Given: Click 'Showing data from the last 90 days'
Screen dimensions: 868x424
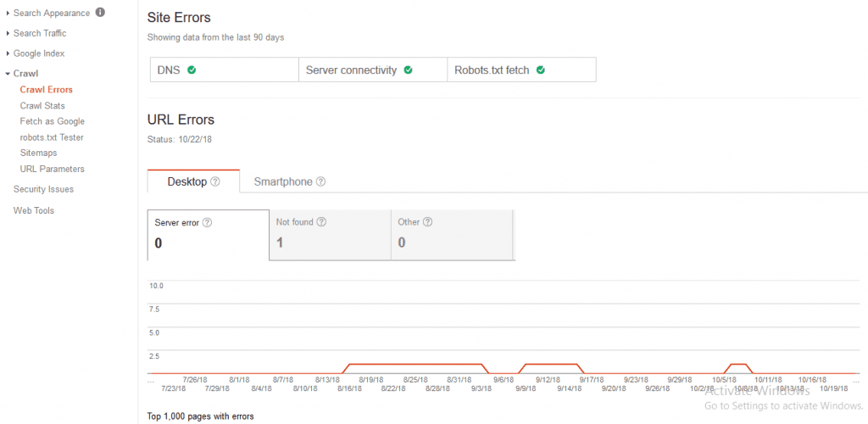Looking at the screenshot, I should click(x=216, y=38).
